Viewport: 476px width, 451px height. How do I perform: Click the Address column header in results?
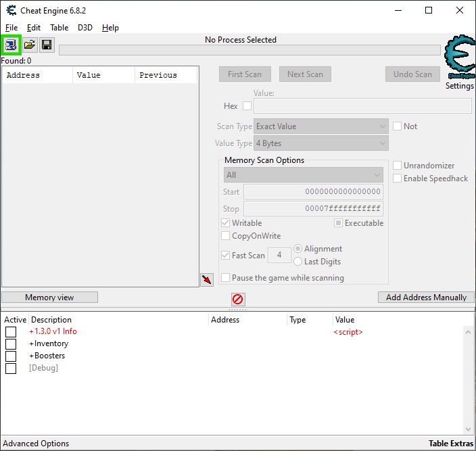tap(37, 75)
